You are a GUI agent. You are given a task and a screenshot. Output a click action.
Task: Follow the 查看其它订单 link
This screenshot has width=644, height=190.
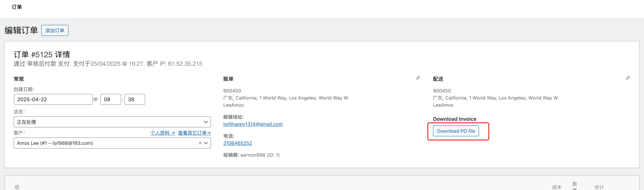pos(194,133)
